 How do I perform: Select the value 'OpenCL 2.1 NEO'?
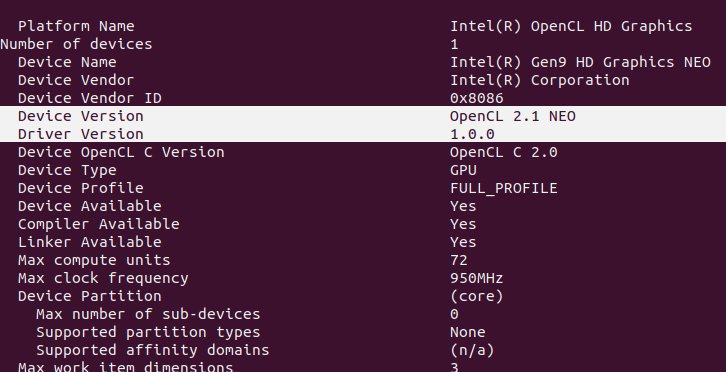(513, 116)
